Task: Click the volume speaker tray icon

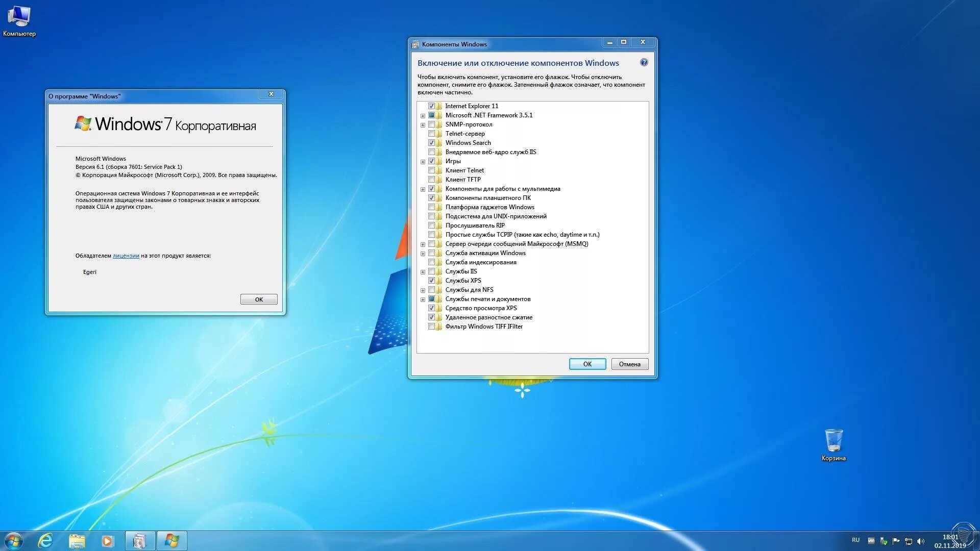Action: pos(921,541)
